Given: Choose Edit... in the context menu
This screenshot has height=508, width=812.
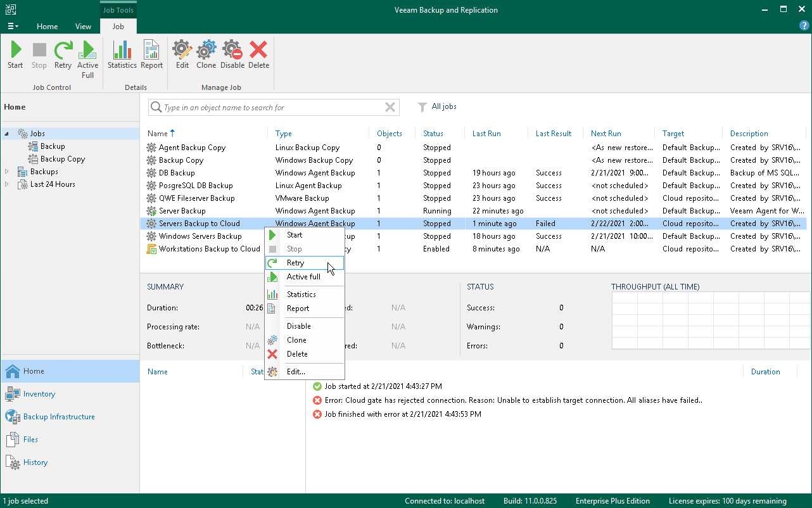Looking at the screenshot, I should click(x=305, y=372).
